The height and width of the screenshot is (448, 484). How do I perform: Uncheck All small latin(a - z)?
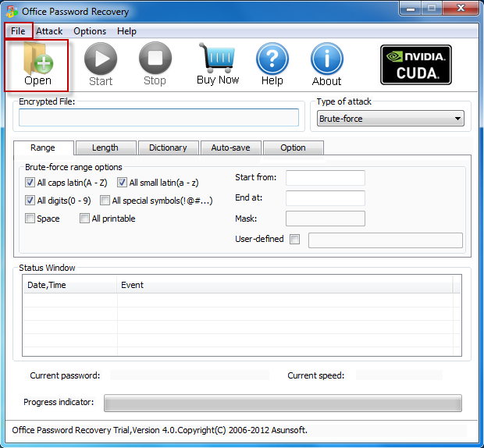click(122, 183)
